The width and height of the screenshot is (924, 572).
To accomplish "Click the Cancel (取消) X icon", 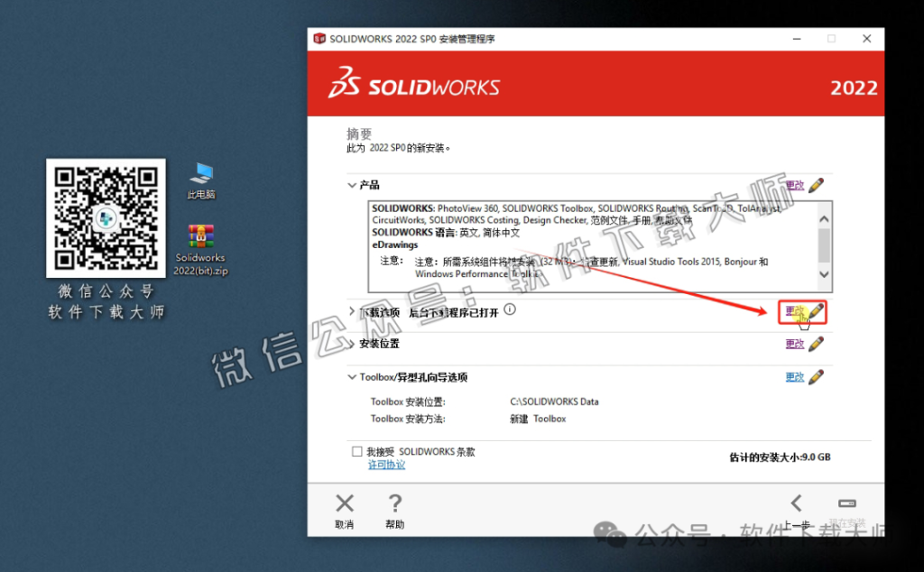I will pyautogui.click(x=345, y=503).
